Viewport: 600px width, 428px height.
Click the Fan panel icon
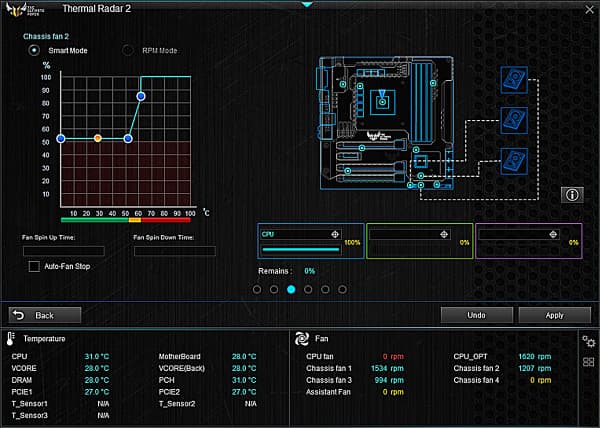pos(302,338)
